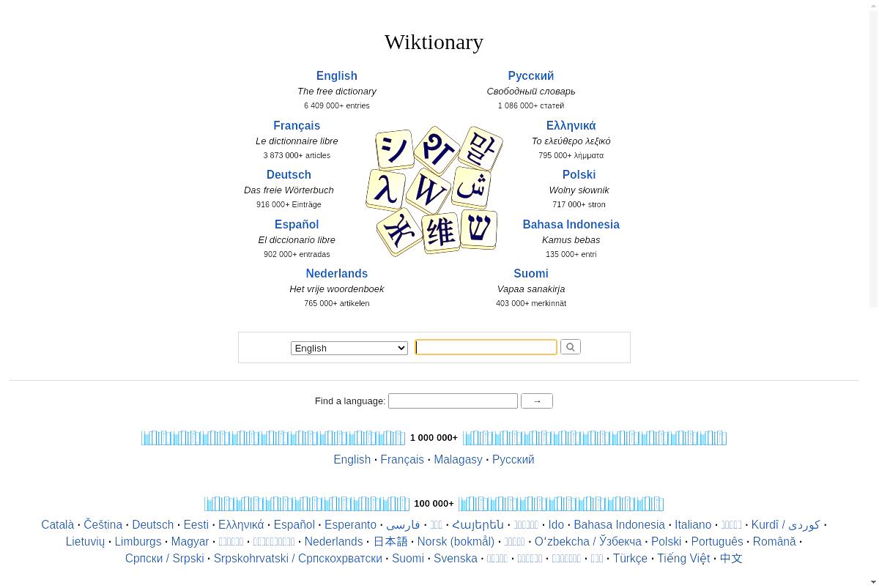Open the English language dropdown
The height and width of the screenshot is (588, 879).
pos(349,348)
